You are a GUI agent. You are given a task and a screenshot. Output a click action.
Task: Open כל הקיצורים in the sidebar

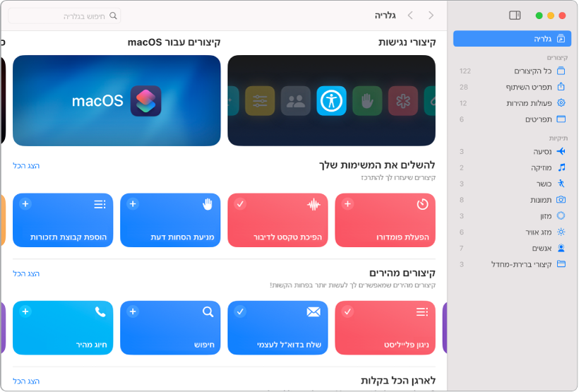[512, 71]
